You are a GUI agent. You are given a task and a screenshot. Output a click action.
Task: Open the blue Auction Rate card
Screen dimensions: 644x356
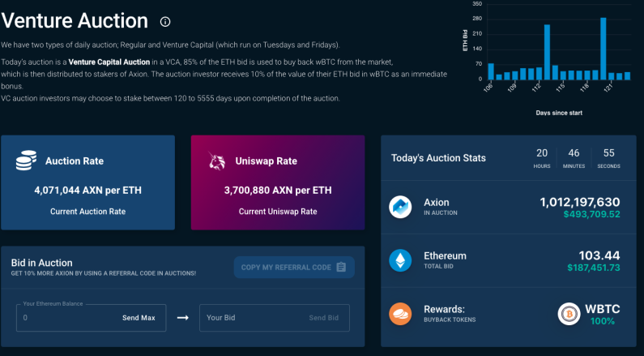88,182
